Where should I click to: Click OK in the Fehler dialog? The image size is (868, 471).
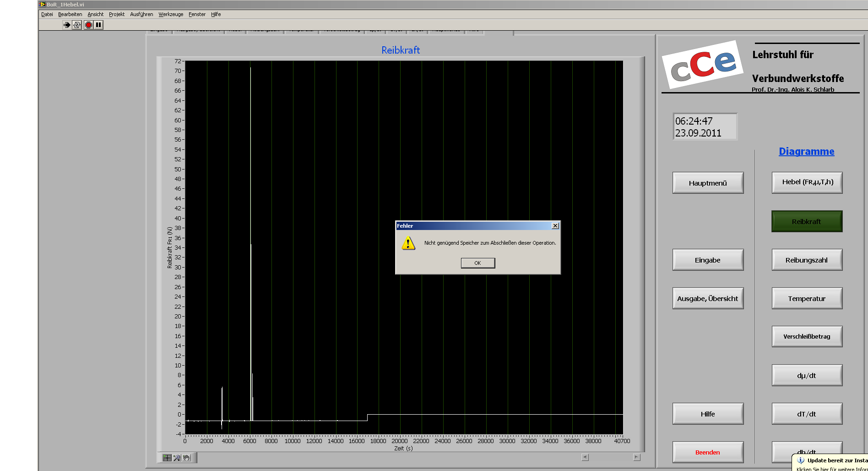click(478, 263)
